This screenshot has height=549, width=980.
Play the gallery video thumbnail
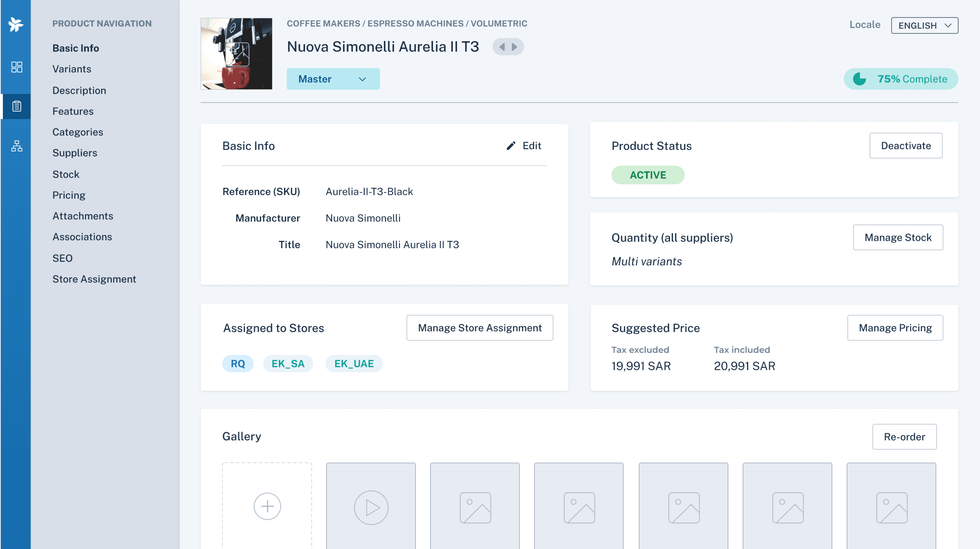pos(371,507)
